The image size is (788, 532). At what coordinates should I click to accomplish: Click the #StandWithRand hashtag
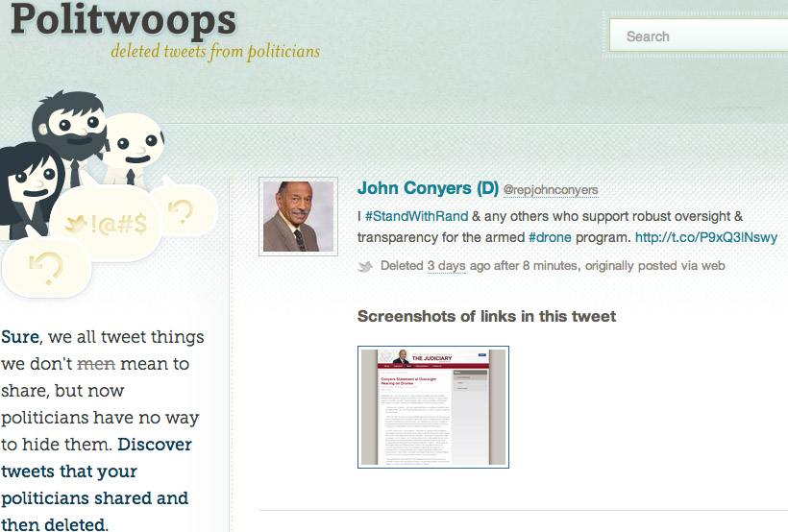[417, 216]
